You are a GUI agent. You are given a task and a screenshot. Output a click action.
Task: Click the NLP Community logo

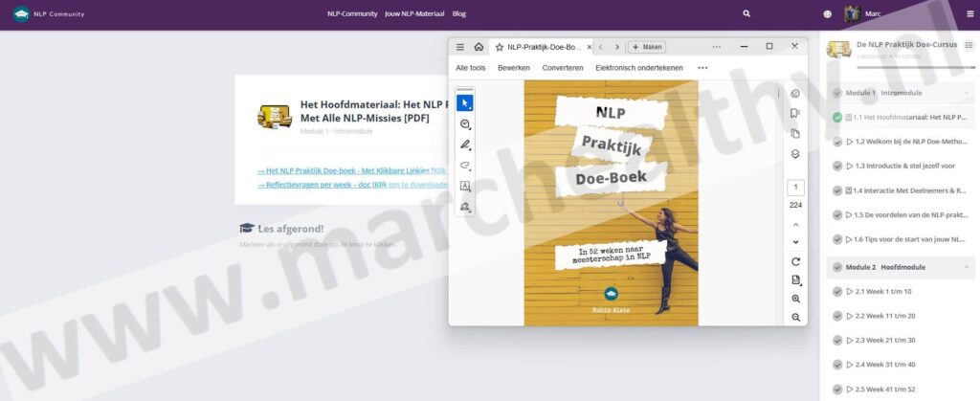click(48, 13)
